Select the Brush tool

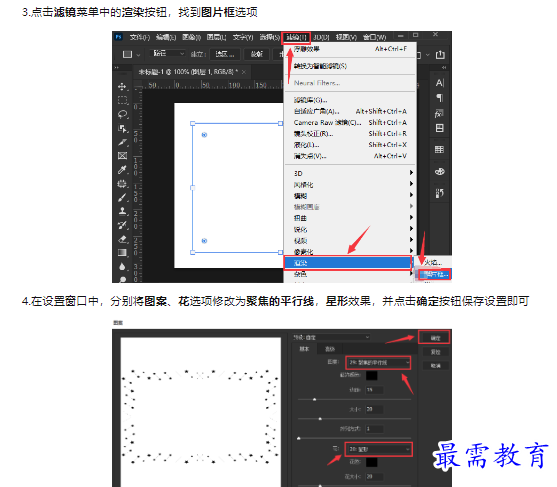click(x=123, y=197)
